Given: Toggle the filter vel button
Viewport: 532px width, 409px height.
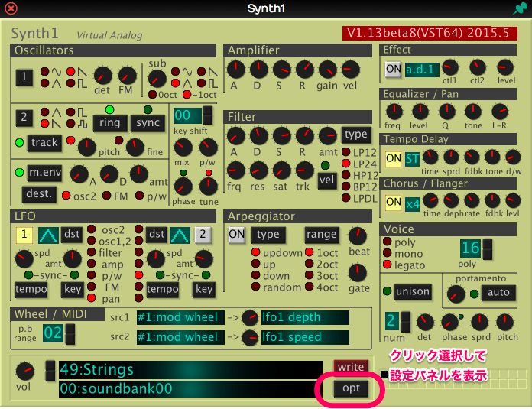Looking at the screenshot, I should (326, 180).
